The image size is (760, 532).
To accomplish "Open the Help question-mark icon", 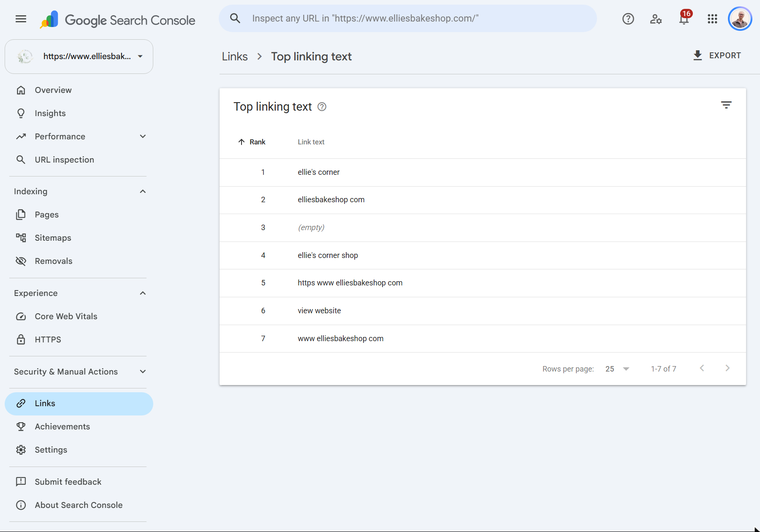I will [x=628, y=19].
